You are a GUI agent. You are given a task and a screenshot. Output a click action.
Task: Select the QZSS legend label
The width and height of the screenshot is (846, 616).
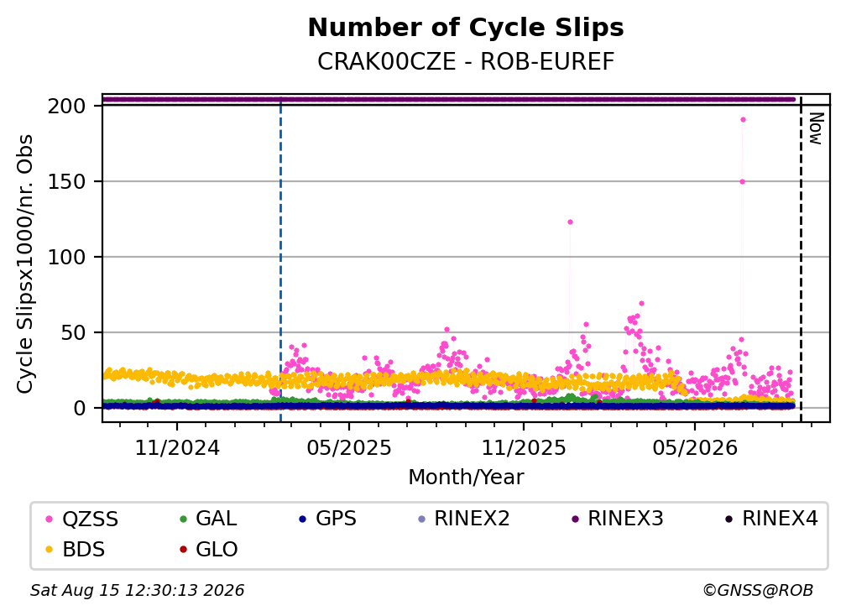coord(90,519)
